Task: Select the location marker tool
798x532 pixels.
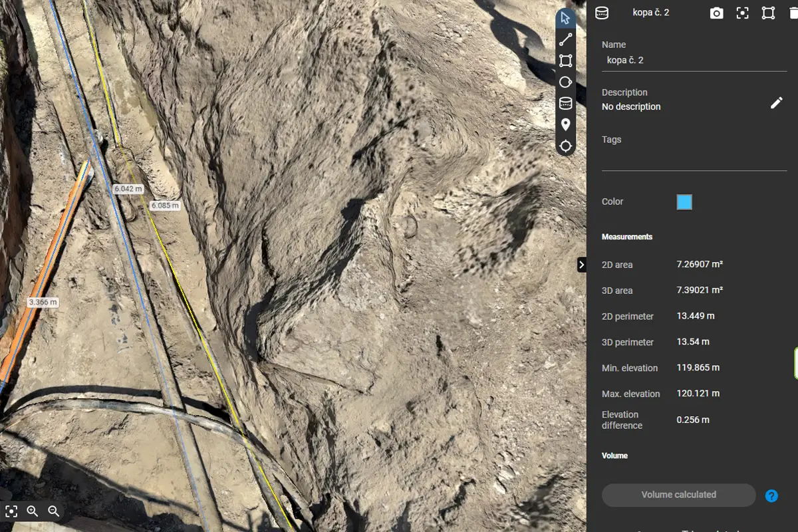Action: (x=565, y=124)
